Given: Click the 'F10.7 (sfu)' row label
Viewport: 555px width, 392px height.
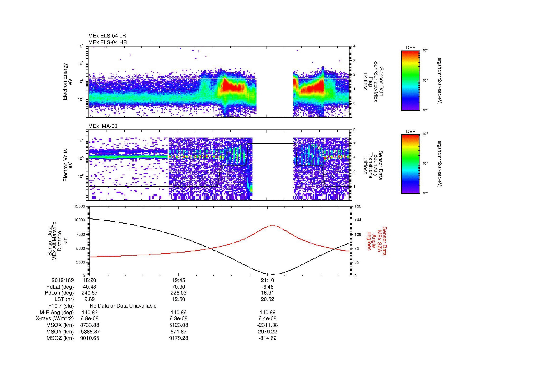Looking at the screenshot, I should [x=61, y=306].
